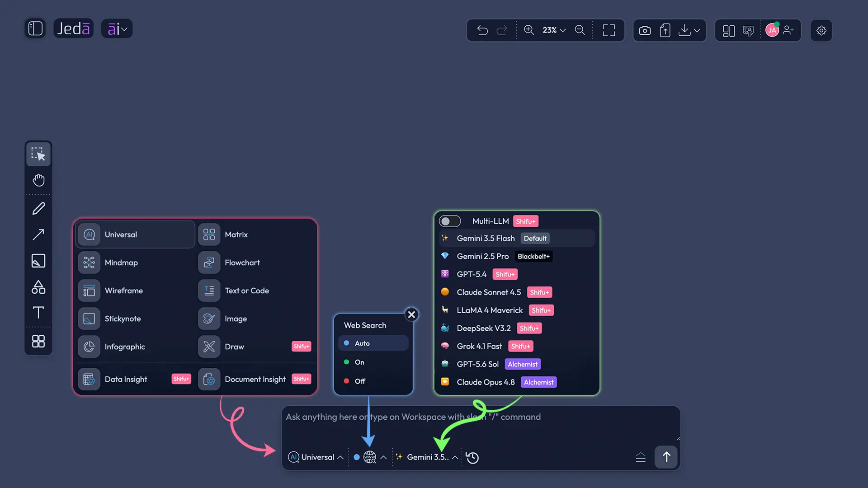Redo the last action

502,30
